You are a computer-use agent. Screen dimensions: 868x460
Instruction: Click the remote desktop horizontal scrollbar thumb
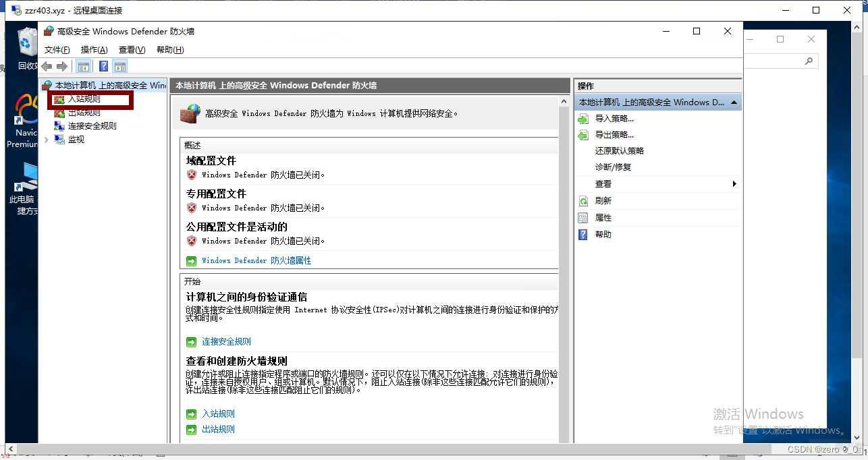pyautogui.click(x=394, y=449)
